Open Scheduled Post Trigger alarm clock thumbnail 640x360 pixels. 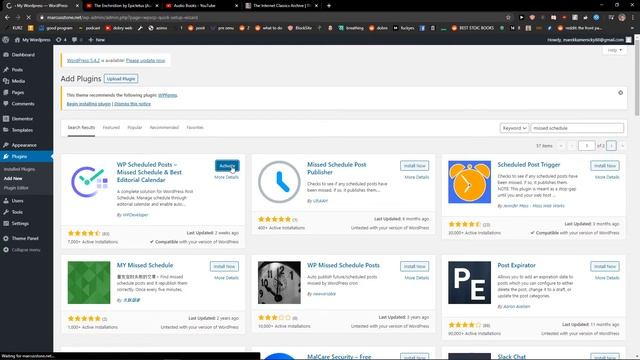coord(469,182)
